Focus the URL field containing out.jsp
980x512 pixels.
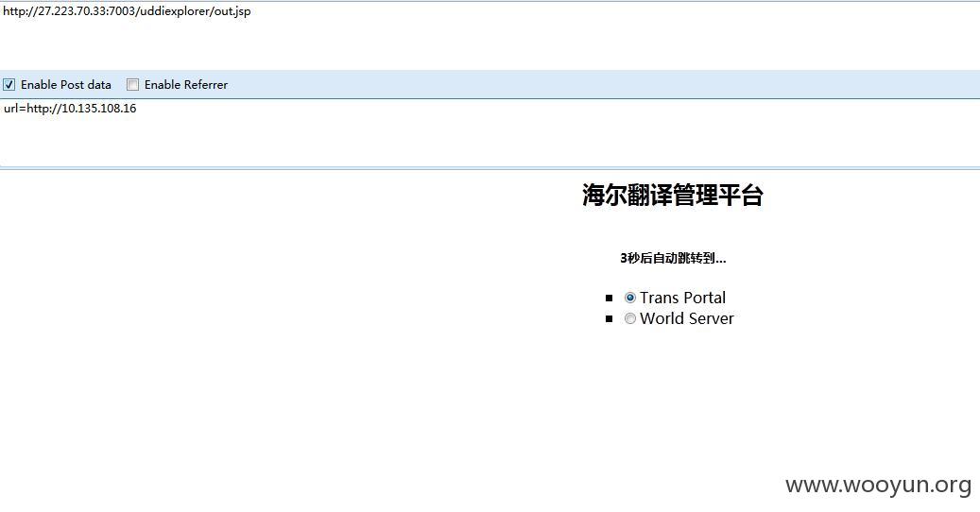point(490,35)
